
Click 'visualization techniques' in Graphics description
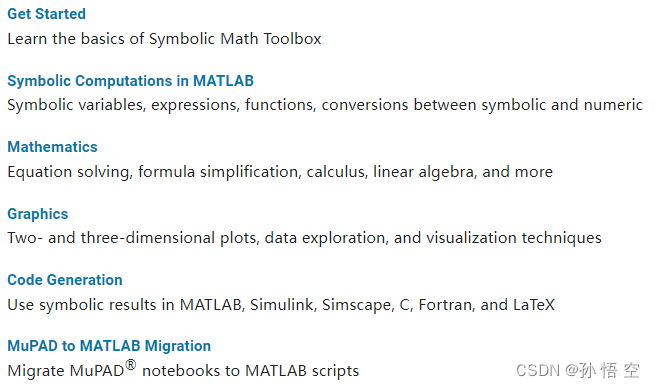513,238
